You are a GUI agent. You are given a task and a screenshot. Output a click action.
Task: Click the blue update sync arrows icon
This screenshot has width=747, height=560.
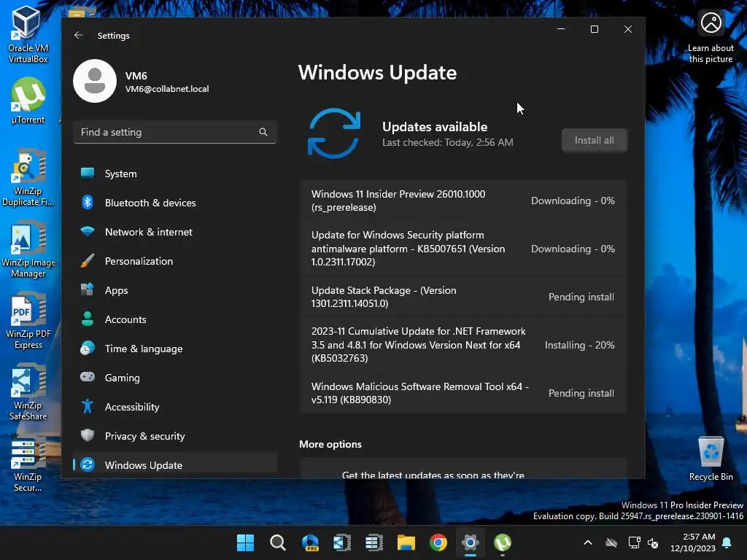(334, 133)
